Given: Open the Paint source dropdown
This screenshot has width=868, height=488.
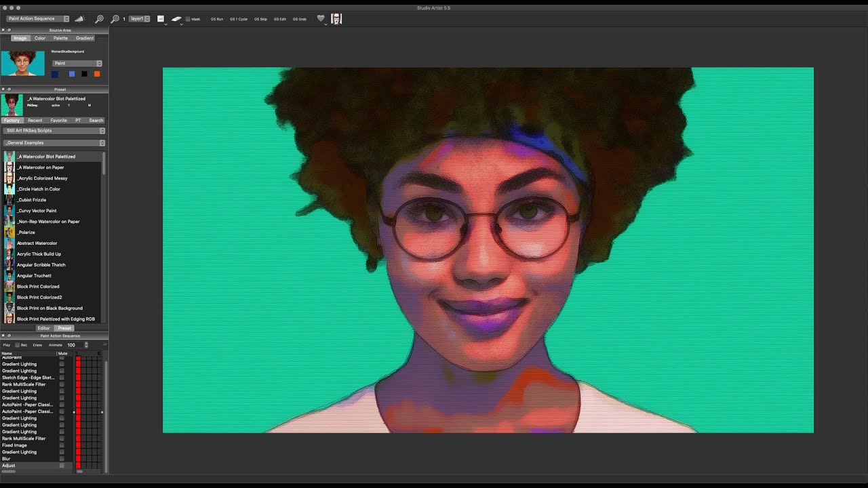Looking at the screenshot, I should (x=77, y=63).
